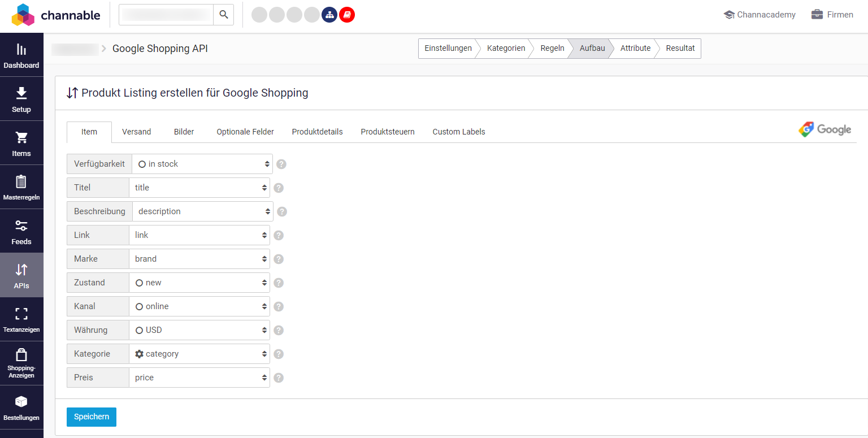
Task: Open the Verfügbarkeit dropdown showing in stock
Action: [202, 164]
